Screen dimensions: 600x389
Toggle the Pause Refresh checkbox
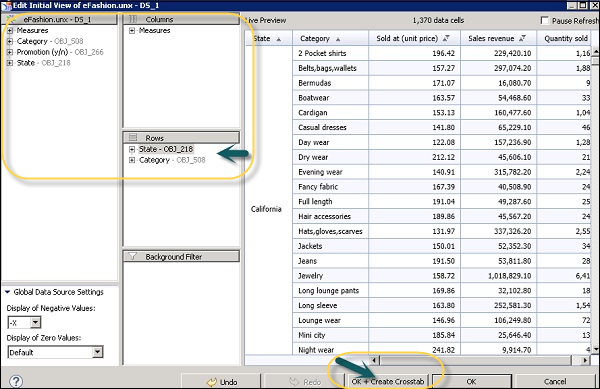pyautogui.click(x=545, y=20)
